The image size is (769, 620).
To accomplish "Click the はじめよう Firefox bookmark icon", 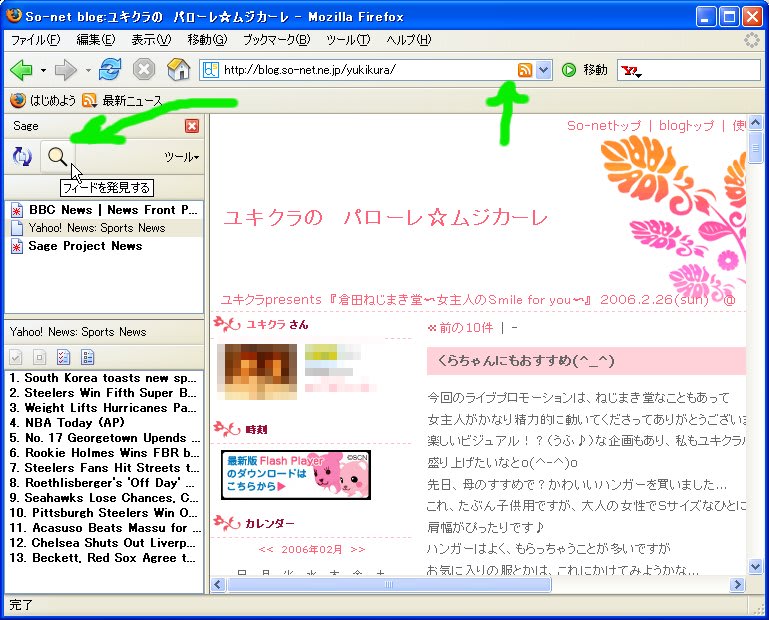I will [18, 101].
